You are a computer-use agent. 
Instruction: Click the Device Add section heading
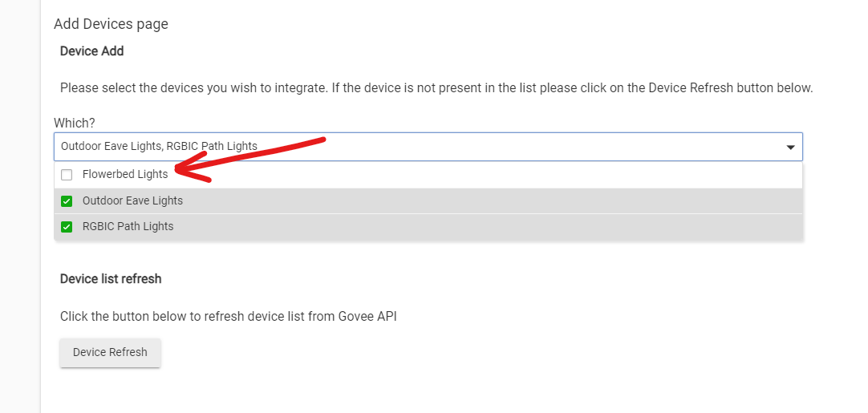(x=91, y=51)
